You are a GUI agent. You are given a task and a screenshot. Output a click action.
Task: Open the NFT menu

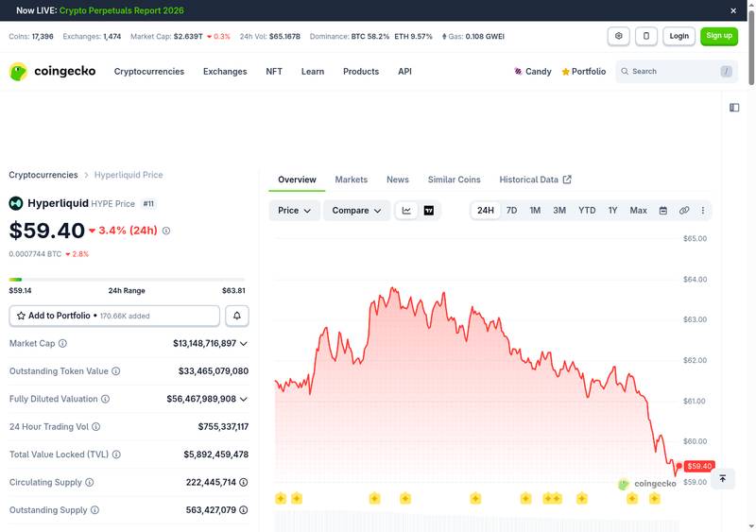274,72
